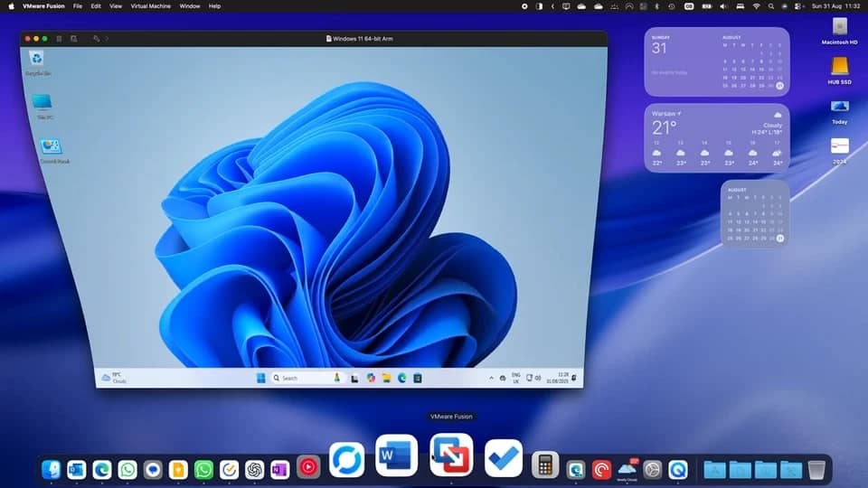868x488 pixels.
Task: Open Pocket Casts from the Dock
Action: point(601,469)
